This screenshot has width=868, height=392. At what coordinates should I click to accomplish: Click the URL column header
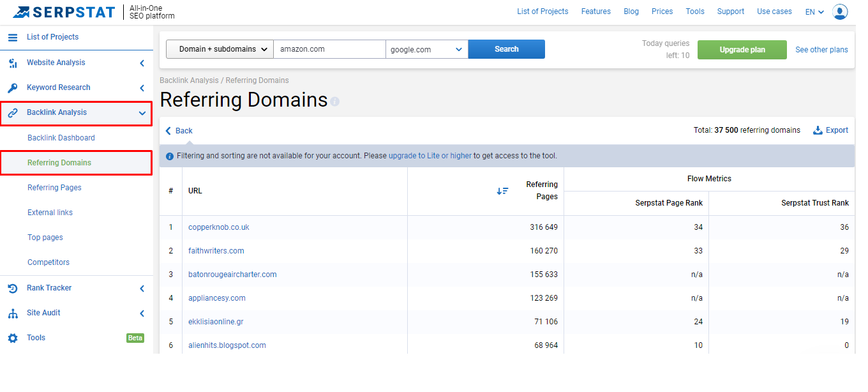coord(195,191)
